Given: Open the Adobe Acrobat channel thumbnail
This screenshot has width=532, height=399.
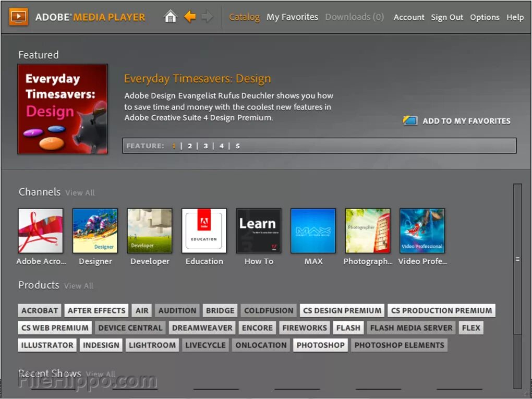Looking at the screenshot, I should pyautogui.click(x=40, y=231).
